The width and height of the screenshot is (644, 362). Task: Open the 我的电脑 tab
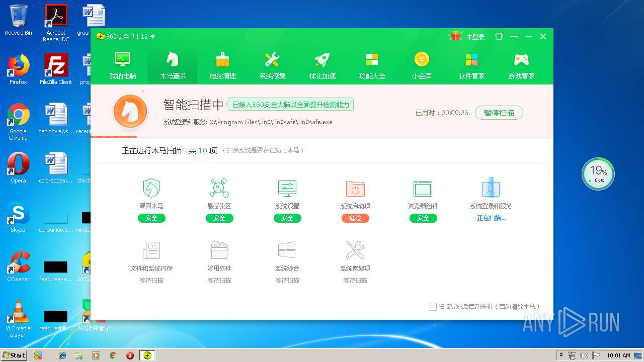click(123, 65)
